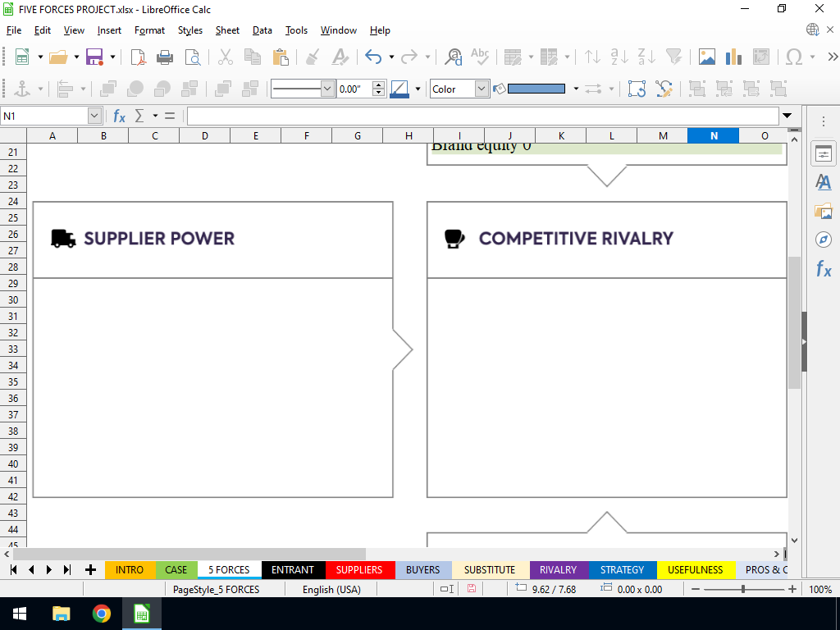Screen dimensions: 840x630
Task: Open the File menu
Action: 14,30
